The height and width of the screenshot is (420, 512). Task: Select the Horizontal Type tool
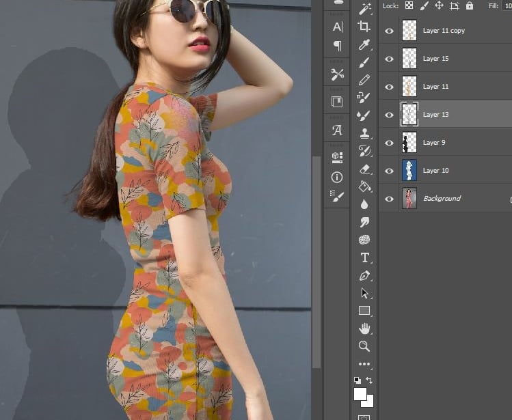tap(364, 258)
